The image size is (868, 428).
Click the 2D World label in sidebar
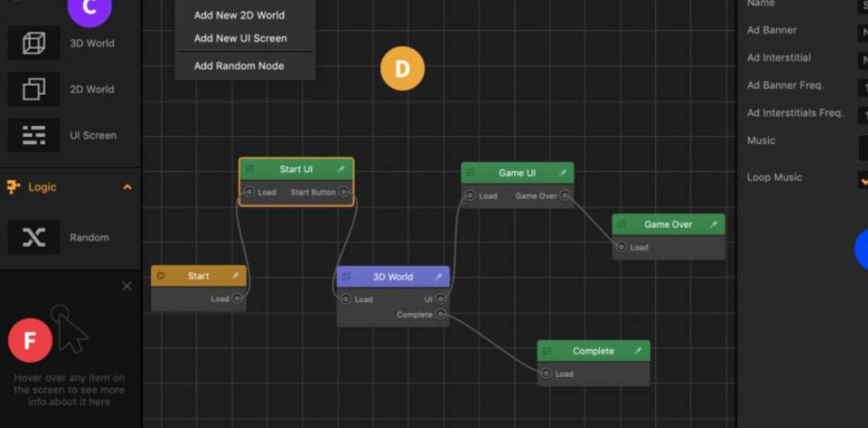click(92, 89)
